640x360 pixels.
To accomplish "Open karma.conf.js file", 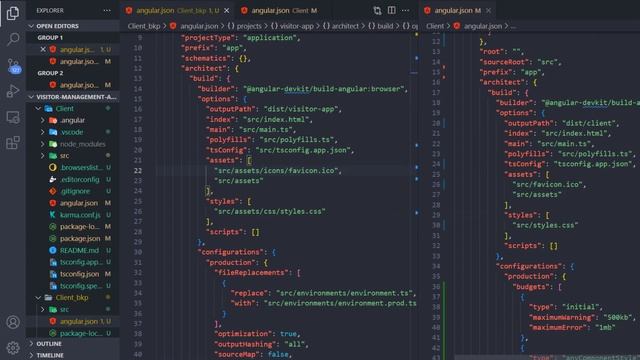I will [73, 215].
